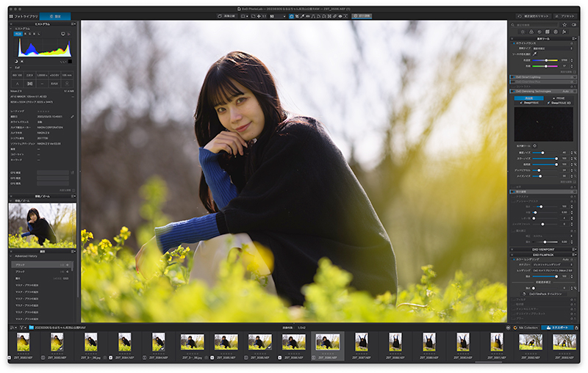The height and width of the screenshot is (373, 588).
Task: Open the filmstrip filter funnel icon
Action: click(x=21, y=327)
